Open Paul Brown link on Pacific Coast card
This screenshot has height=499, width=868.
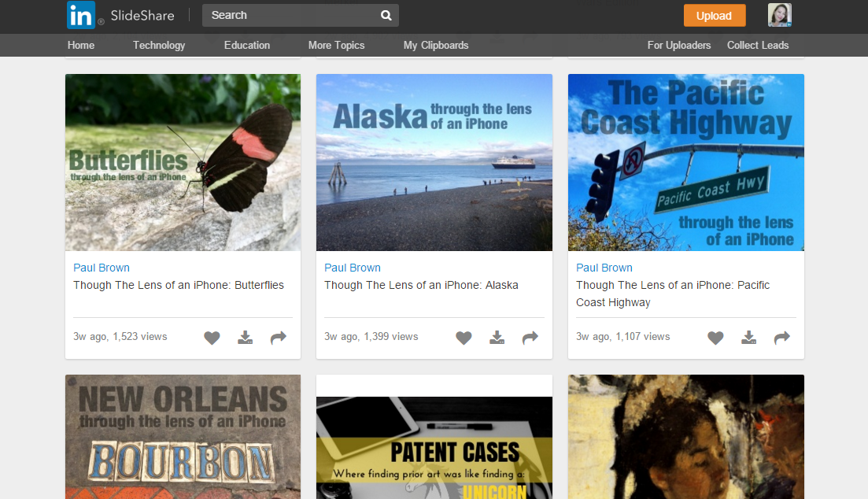[604, 268]
